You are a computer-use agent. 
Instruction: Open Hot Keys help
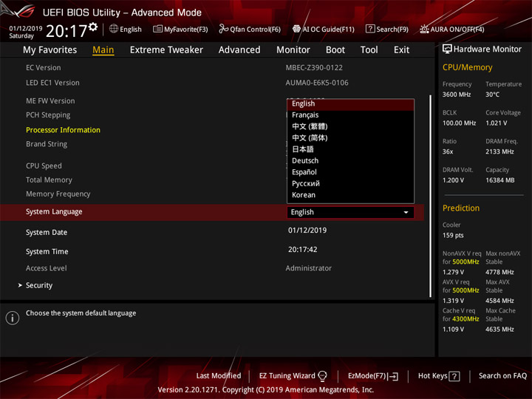[x=439, y=376]
